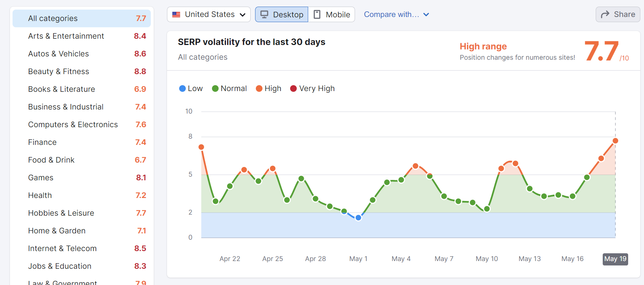
Task: Click the US flag icon
Action: pyautogui.click(x=176, y=15)
